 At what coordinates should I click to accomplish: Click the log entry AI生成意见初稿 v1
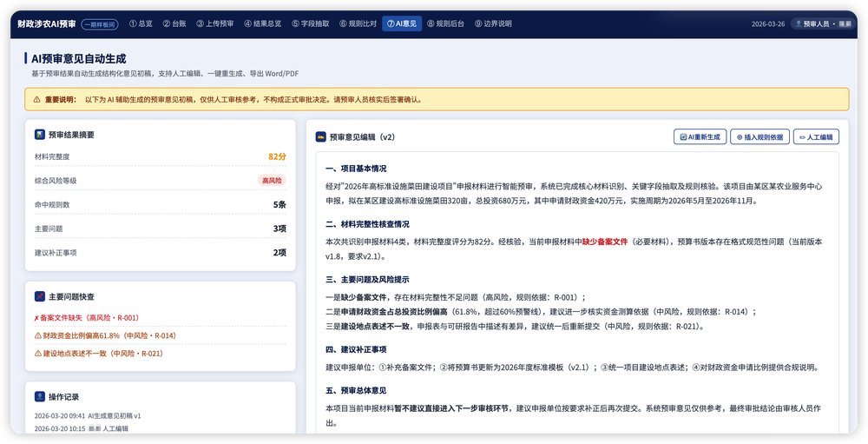88,415
